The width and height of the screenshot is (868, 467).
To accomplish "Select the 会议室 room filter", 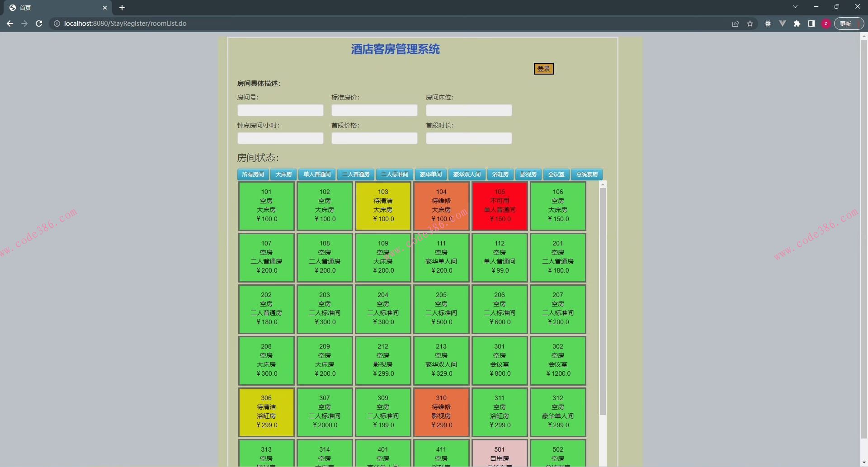I will (556, 174).
